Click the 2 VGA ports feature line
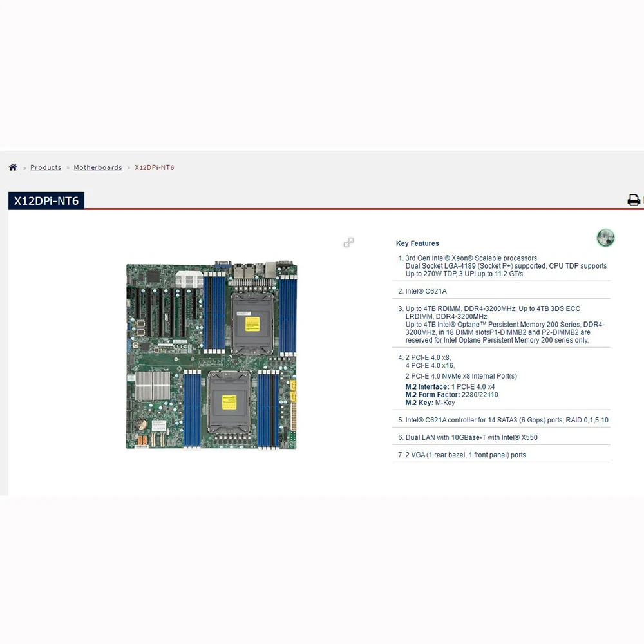The image size is (644, 644). coord(466,455)
